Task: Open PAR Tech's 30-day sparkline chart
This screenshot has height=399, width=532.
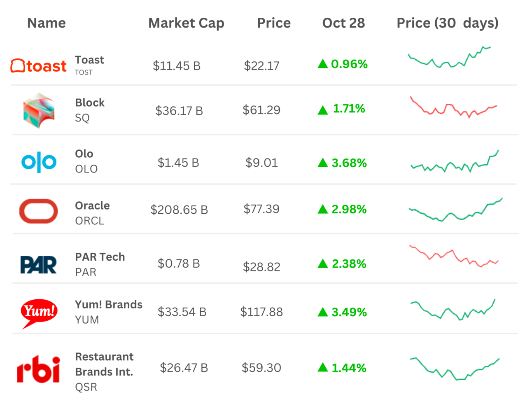Action: pos(454,256)
